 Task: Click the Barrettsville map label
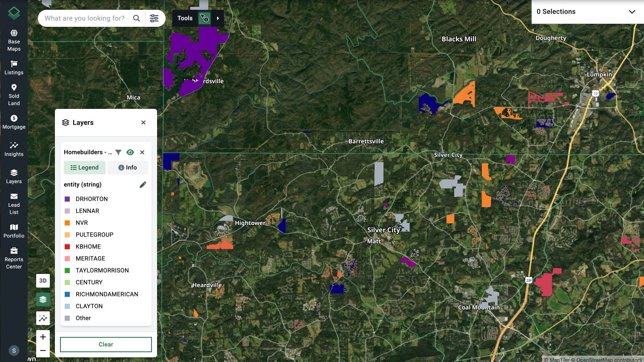tap(366, 141)
